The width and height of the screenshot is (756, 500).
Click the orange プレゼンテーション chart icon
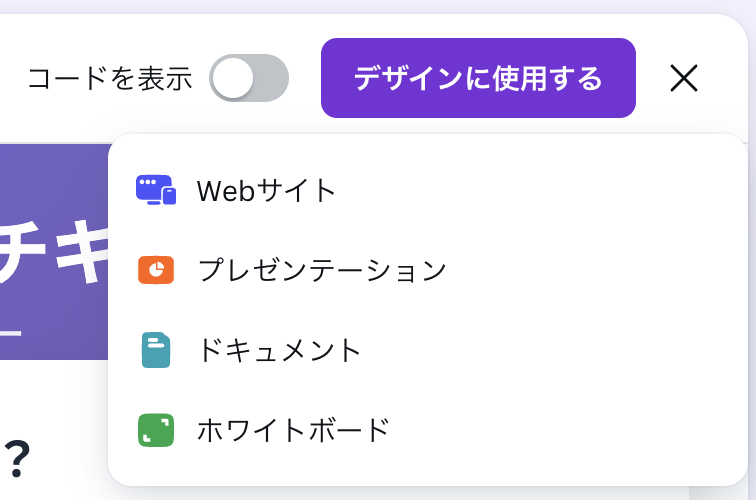click(x=156, y=270)
